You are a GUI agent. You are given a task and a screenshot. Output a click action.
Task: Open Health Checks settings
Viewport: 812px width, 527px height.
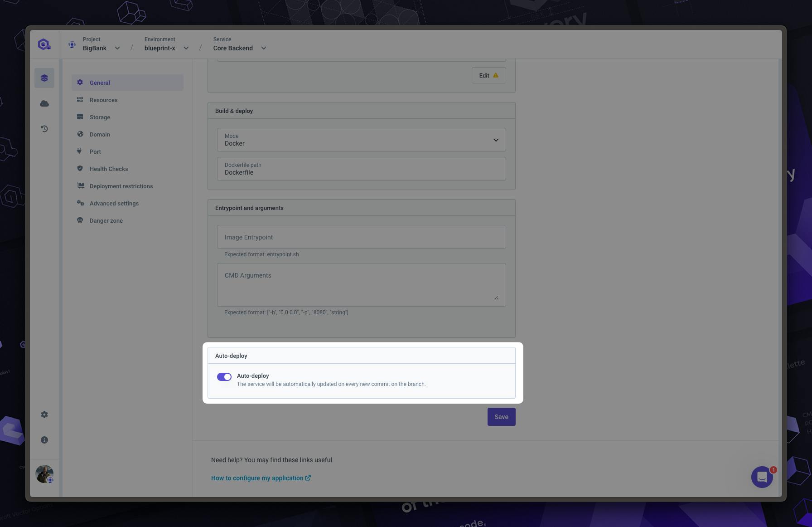tap(127, 169)
